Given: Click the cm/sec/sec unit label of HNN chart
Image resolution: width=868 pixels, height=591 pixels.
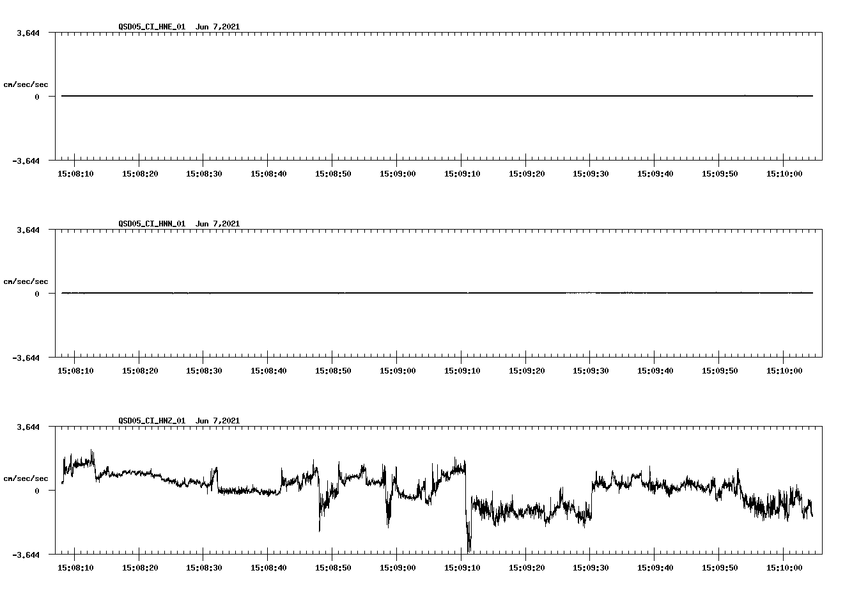Looking at the screenshot, I should click(x=26, y=281).
